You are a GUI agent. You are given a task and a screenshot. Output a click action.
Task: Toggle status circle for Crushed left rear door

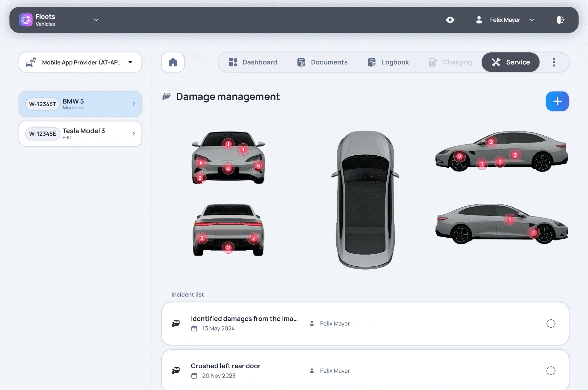[x=551, y=371]
